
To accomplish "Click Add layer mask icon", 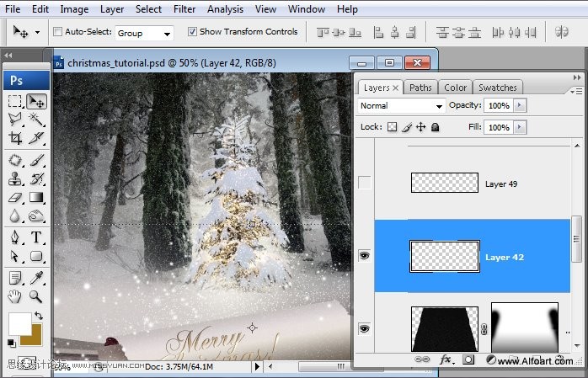I will (x=468, y=359).
